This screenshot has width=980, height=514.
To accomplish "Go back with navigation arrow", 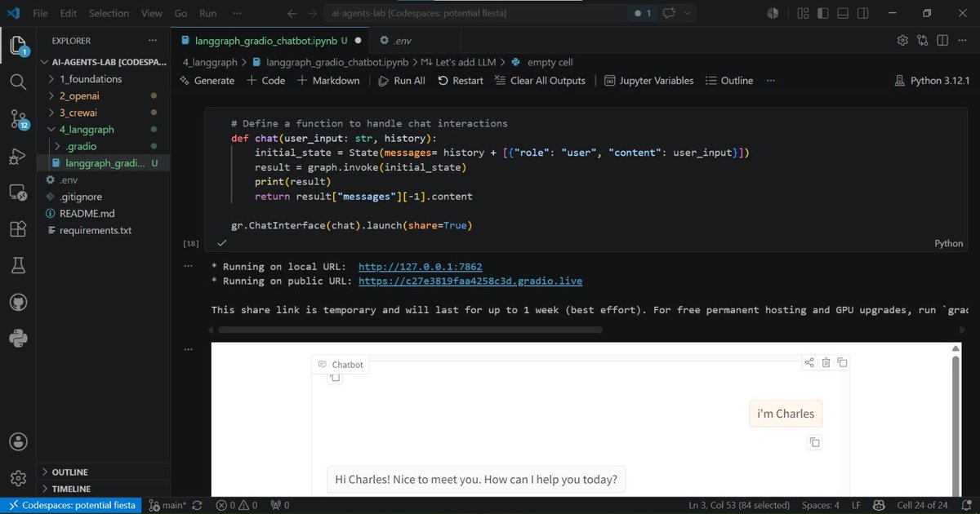I will point(292,13).
